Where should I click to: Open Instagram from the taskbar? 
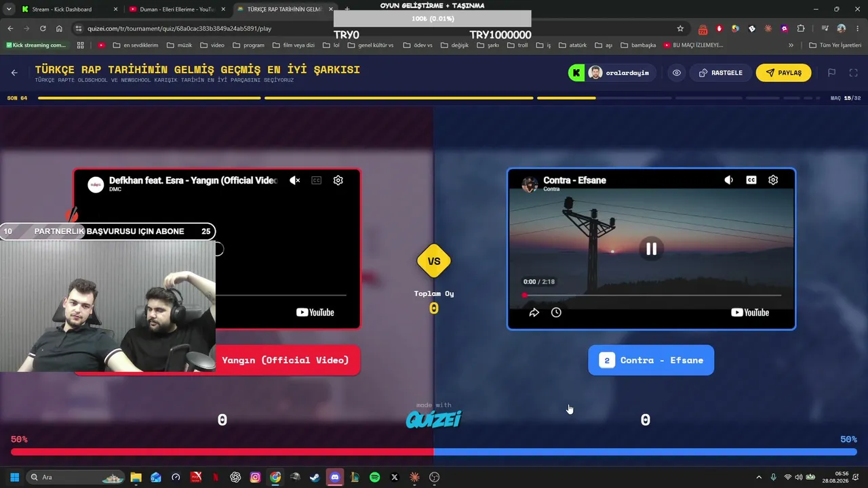coord(255,477)
